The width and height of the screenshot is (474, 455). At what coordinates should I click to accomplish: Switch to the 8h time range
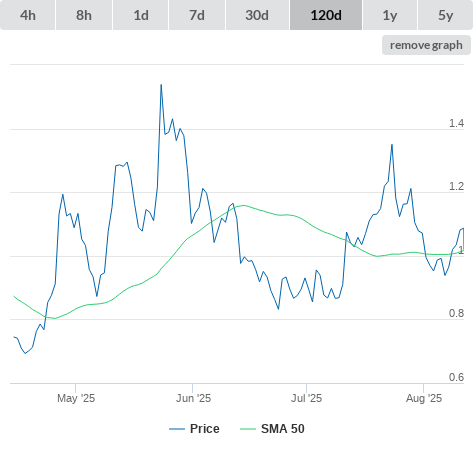84,15
